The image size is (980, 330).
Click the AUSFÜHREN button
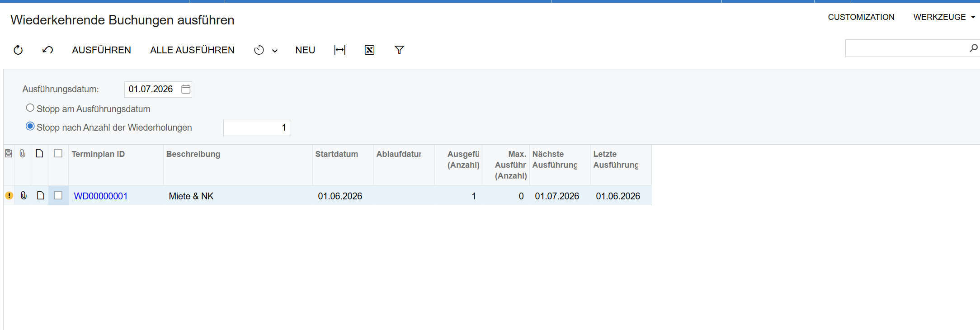coord(102,50)
